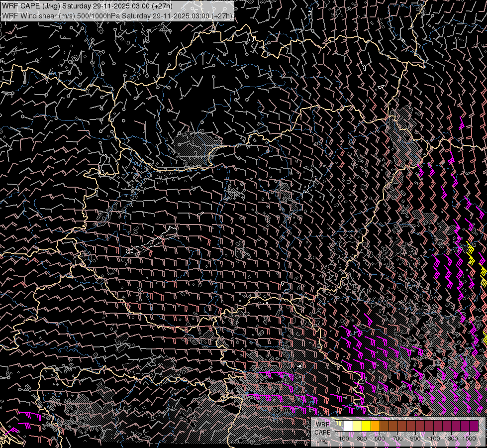Click the WRF Wind shear title line
Viewport: 487px width, 448px height.
pos(117,16)
